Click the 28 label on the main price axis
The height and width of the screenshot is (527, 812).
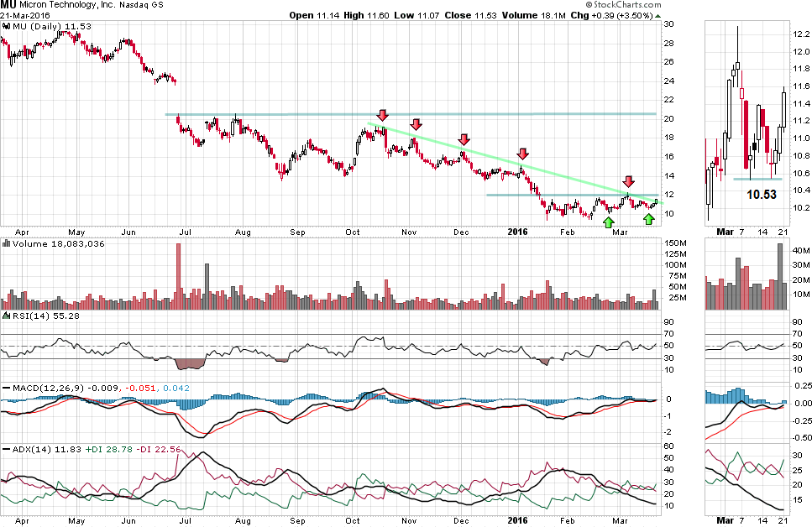tap(669, 43)
